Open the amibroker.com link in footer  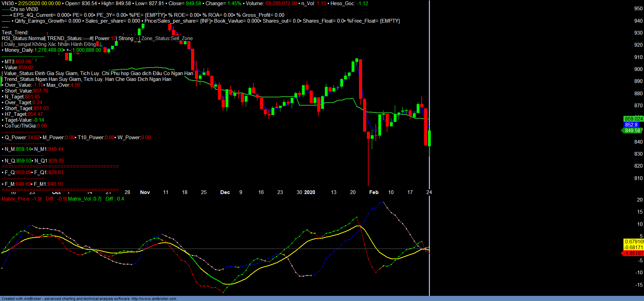tap(153, 299)
